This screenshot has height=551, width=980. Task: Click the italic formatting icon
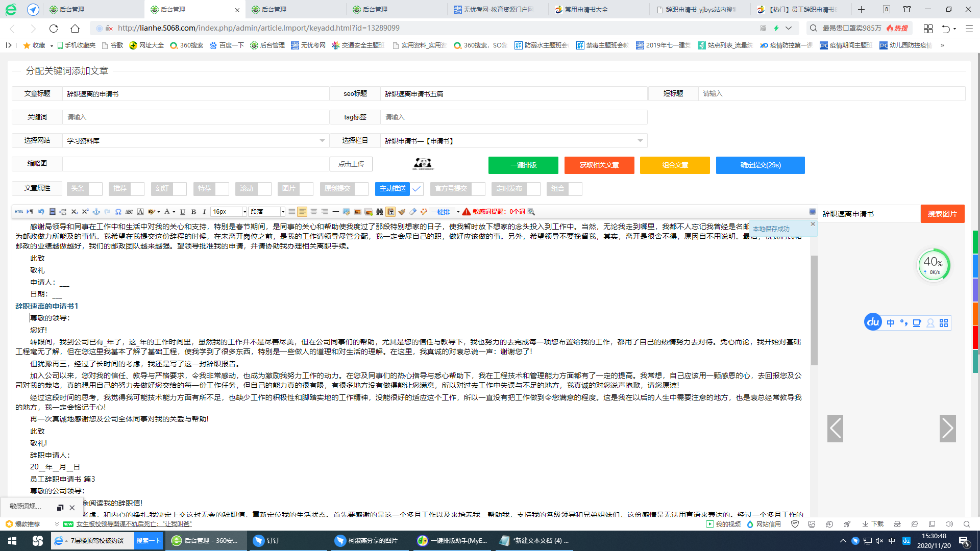204,212
